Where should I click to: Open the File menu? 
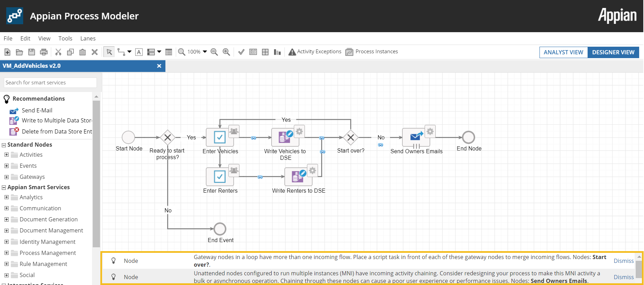click(x=8, y=38)
